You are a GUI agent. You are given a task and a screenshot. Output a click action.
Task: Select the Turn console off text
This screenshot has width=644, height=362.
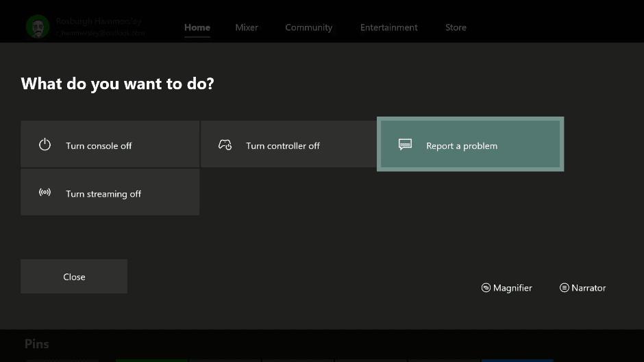point(99,146)
